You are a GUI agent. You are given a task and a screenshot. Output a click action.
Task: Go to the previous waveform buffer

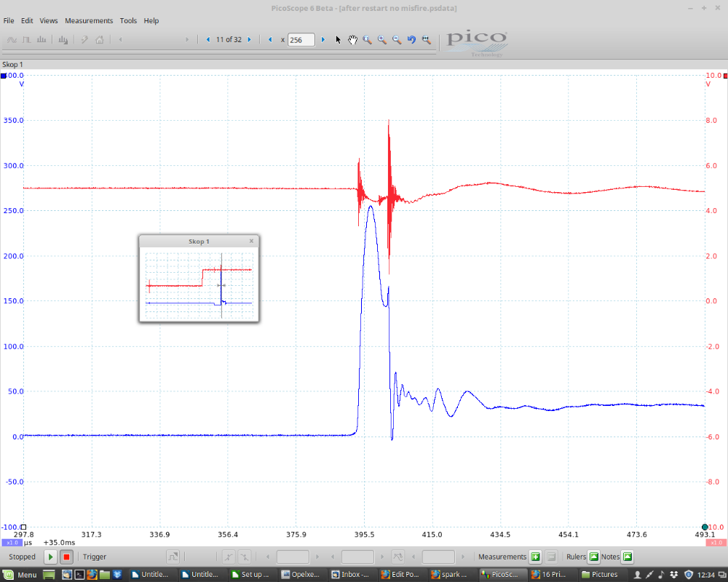[208, 40]
